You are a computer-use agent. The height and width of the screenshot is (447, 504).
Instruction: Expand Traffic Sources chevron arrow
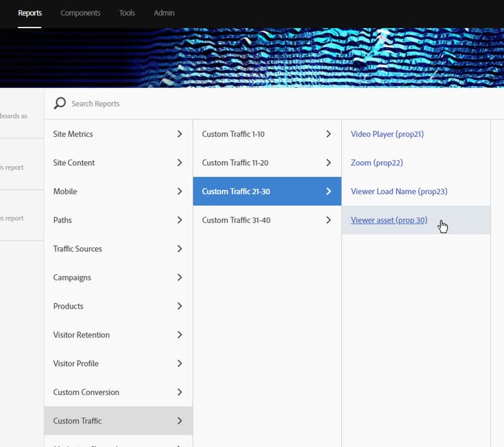[179, 249]
